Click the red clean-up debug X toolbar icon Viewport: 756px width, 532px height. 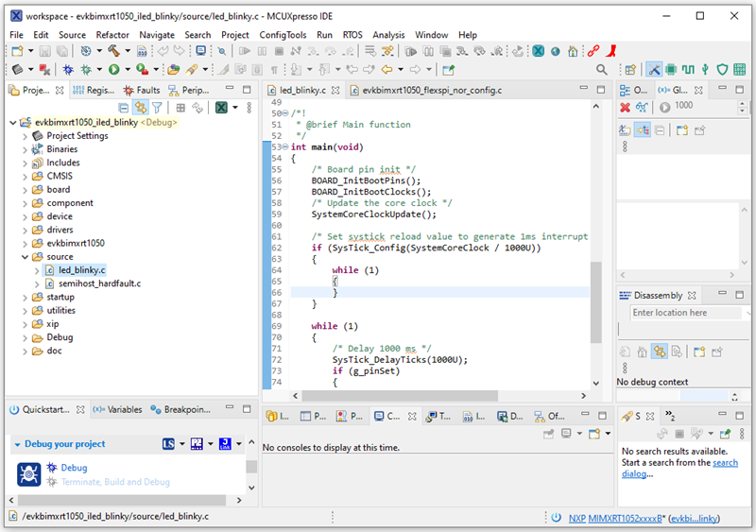pyautogui.click(x=44, y=70)
